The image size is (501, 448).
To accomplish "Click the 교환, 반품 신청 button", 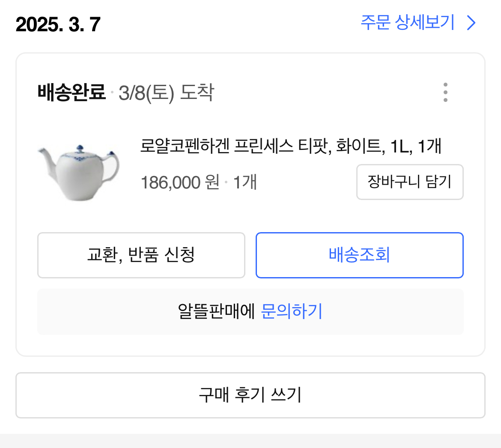I will pyautogui.click(x=141, y=255).
